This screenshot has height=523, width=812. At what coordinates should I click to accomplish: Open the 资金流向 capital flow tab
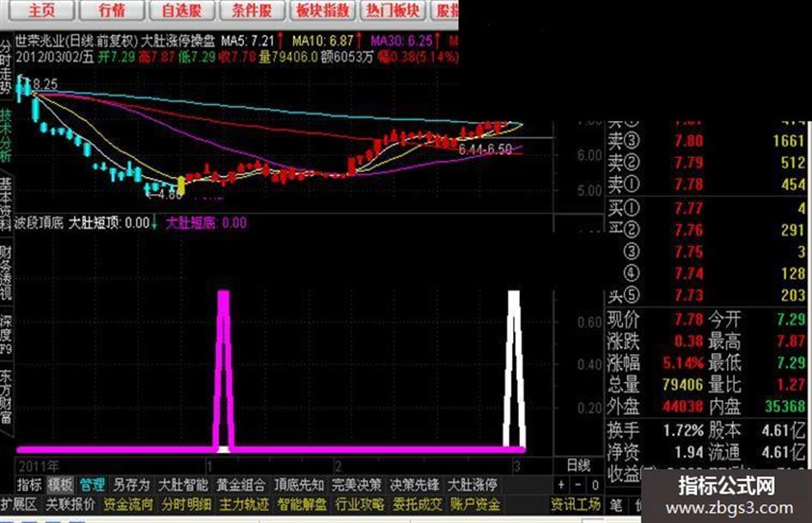coord(128,504)
